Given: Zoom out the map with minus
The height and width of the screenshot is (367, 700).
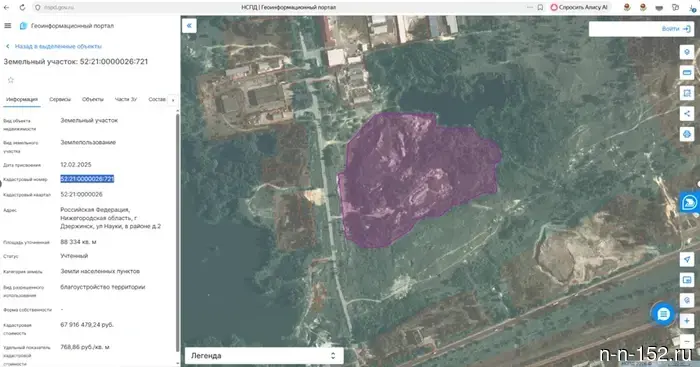Looking at the screenshot, I should point(687,342).
